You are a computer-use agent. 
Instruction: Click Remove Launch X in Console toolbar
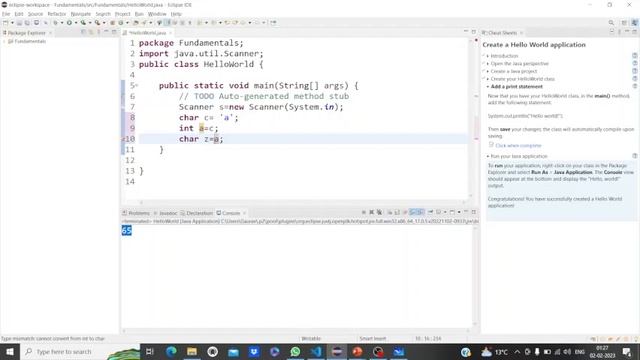[371, 212]
